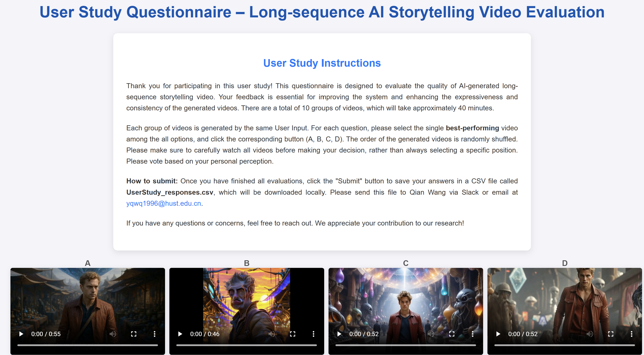Screen dimensions: 644x355
Task: Click video A's progress bar
Action: (x=87, y=345)
